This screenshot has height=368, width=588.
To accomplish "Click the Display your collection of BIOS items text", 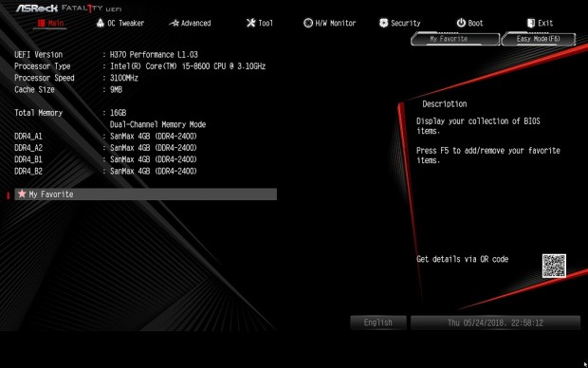I will [x=478, y=126].
